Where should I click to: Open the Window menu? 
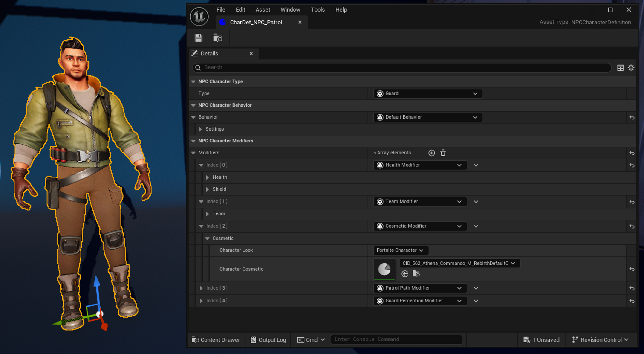[290, 9]
